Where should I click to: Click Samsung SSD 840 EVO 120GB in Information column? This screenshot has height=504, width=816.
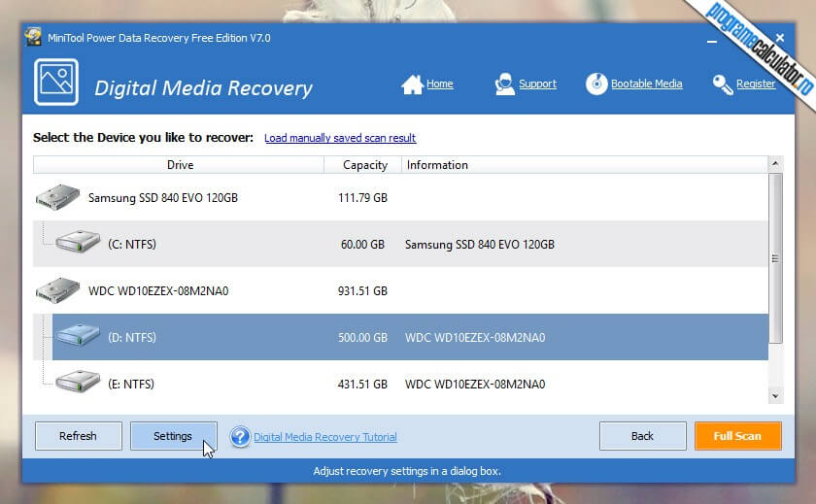[x=480, y=245]
